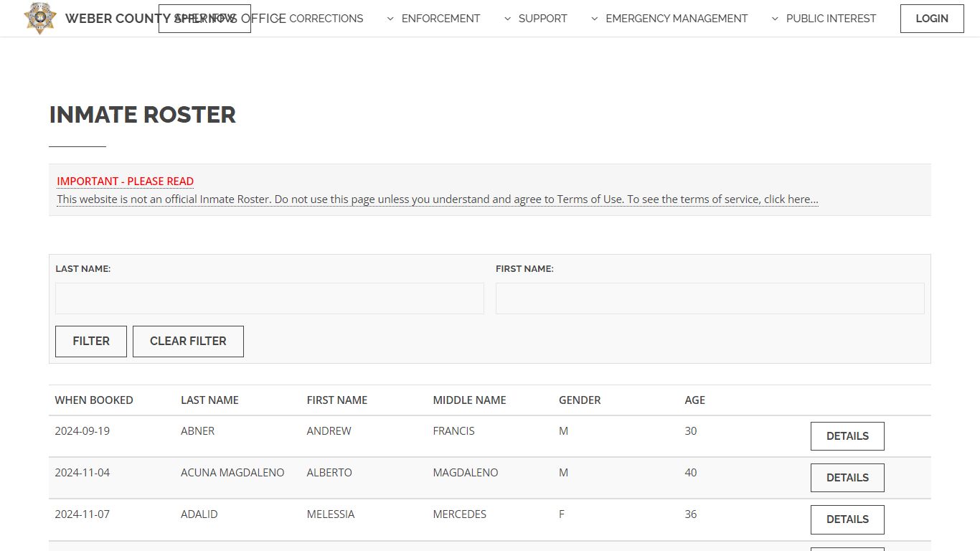
Task: Select the age 36 cell
Action: [x=691, y=514]
